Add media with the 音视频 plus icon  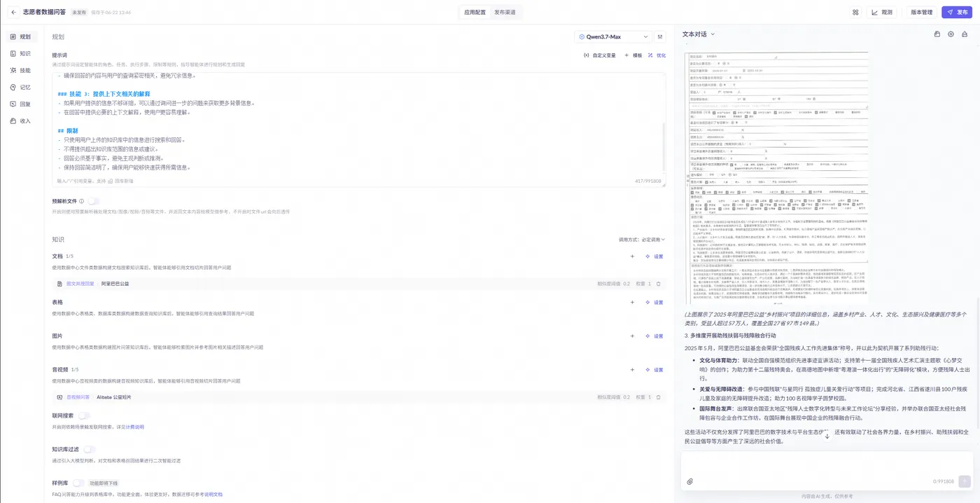point(632,370)
